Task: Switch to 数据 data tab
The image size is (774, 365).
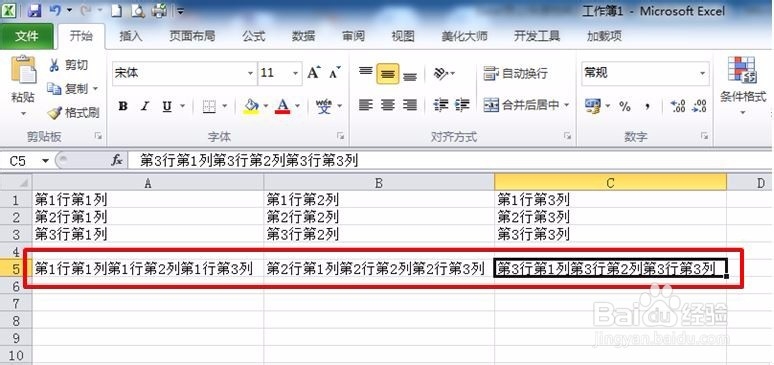Action: point(304,36)
